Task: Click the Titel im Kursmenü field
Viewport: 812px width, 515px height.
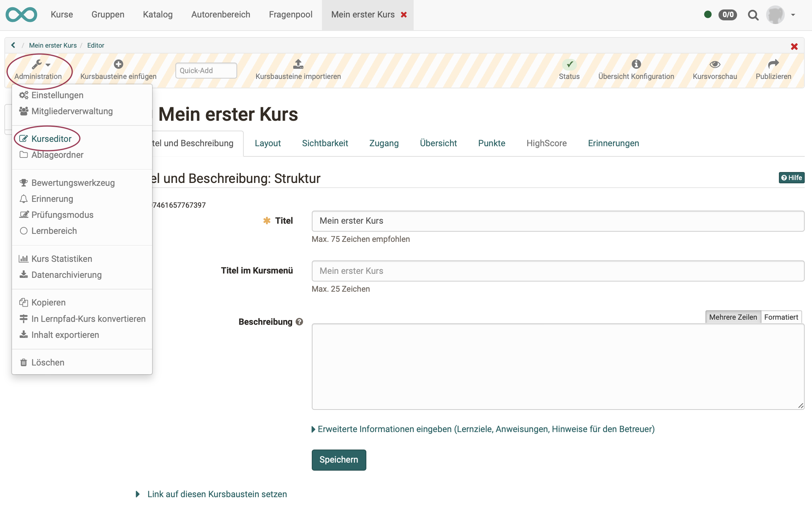Action: click(558, 271)
